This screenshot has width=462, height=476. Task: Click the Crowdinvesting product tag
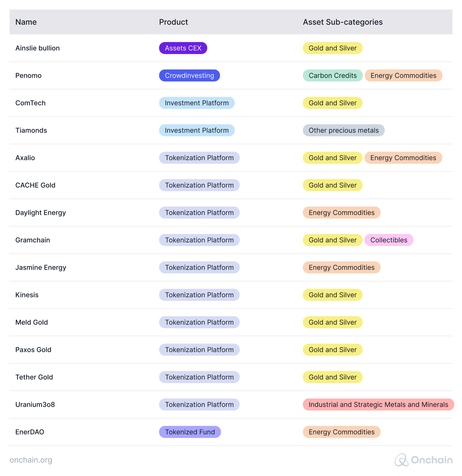coord(189,76)
